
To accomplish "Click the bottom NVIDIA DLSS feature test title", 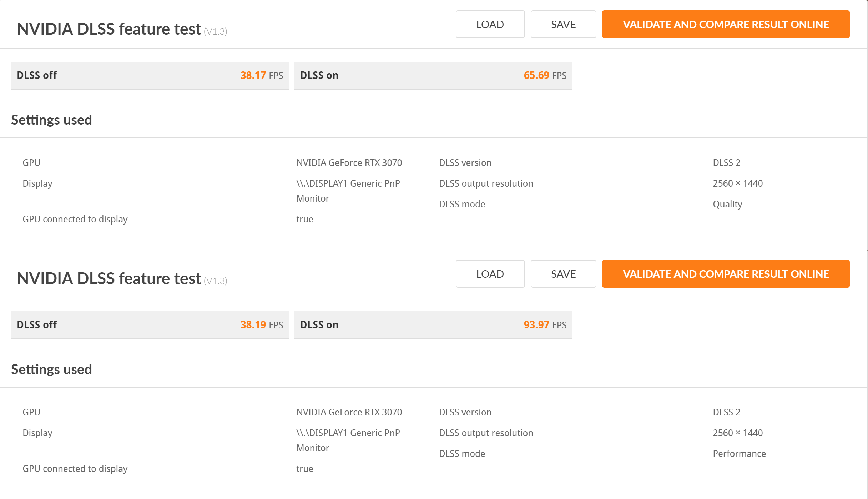I will (x=109, y=278).
